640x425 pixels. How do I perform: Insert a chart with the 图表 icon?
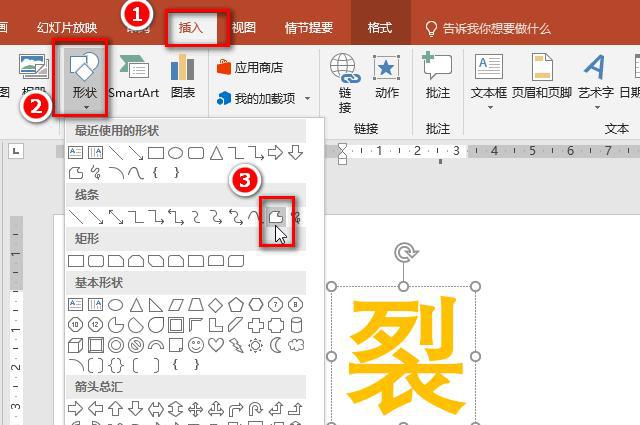[x=183, y=76]
